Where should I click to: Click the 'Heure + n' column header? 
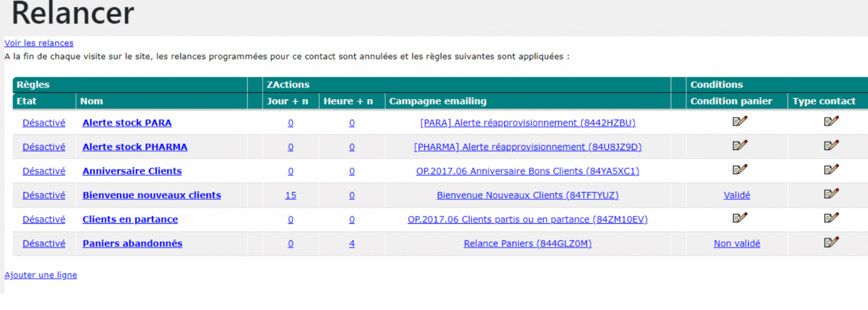point(348,101)
